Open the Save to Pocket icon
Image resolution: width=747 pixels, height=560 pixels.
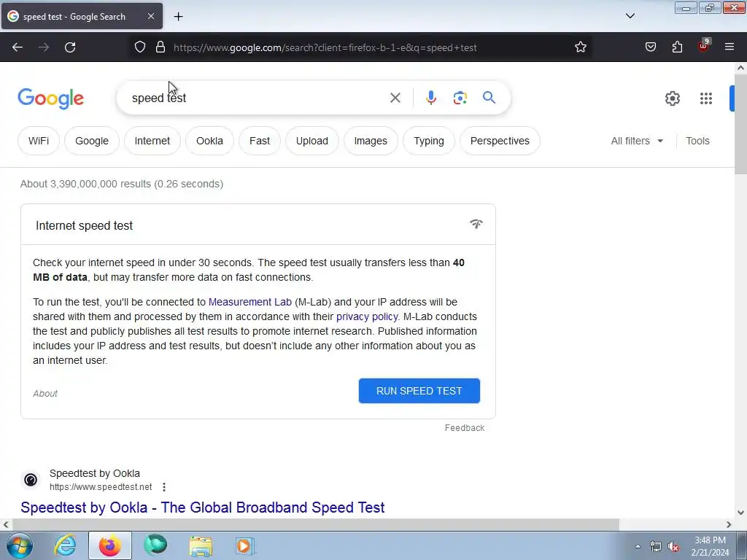pos(650,47)
